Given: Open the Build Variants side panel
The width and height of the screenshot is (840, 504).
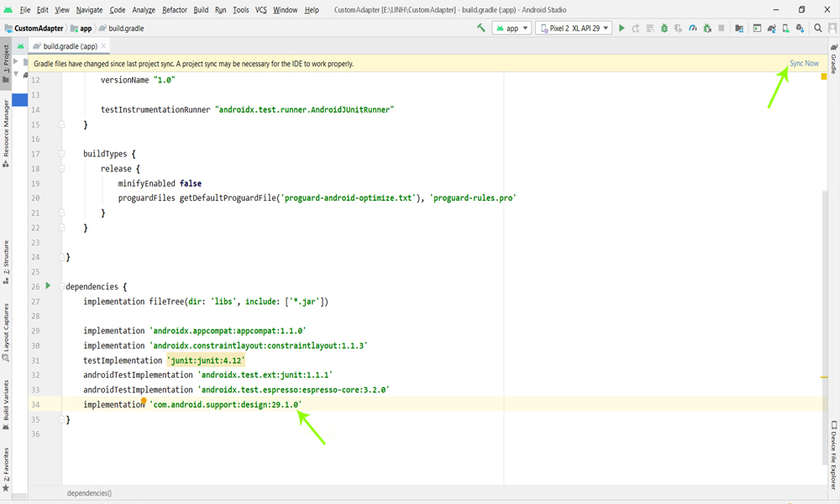Looking at the screenshot, I should pos(6,405).
